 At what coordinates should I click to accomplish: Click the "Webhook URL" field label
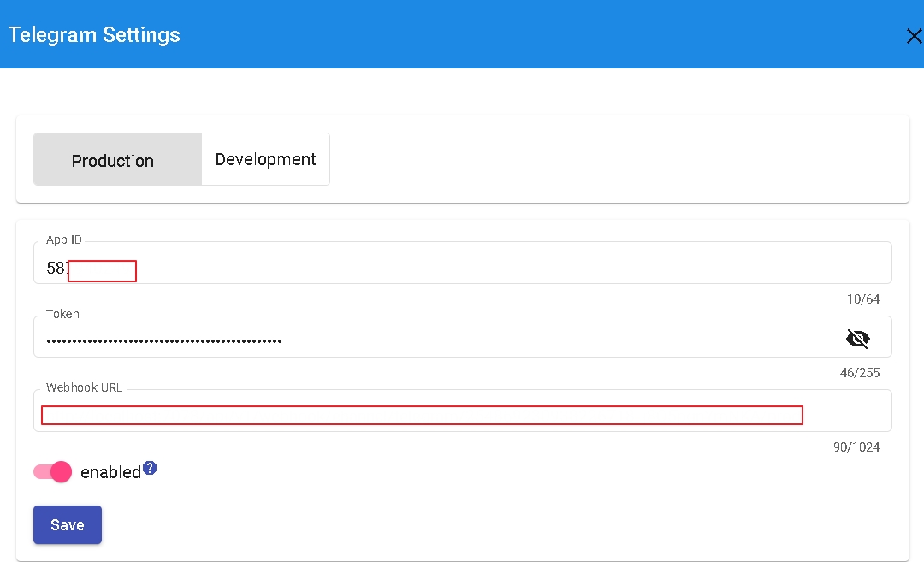click(x=84, y=387)
